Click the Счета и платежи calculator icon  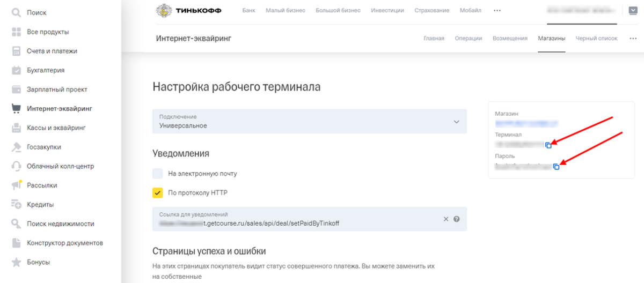(x=16, y=51)
